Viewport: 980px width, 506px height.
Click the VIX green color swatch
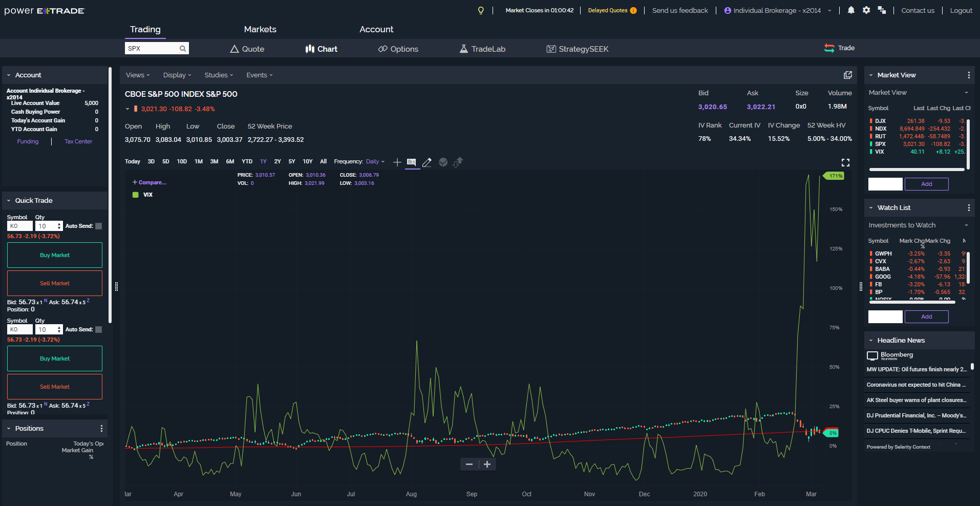(x=135, y=195)
